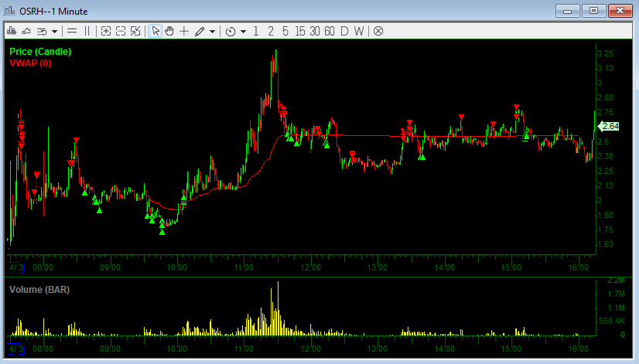This screenshot has height=364, width=639.
Task: Click the chart settings list icon
Action: 42,32
